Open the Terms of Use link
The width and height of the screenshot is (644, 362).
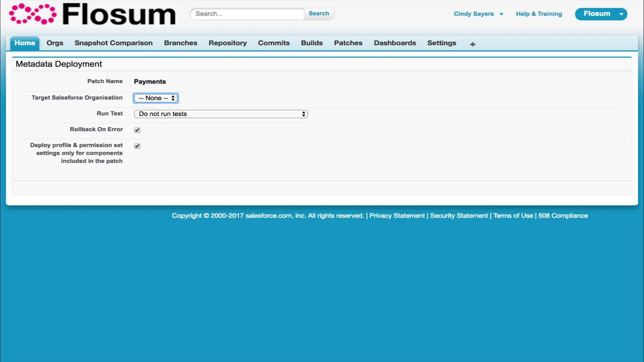pos(513,216)
